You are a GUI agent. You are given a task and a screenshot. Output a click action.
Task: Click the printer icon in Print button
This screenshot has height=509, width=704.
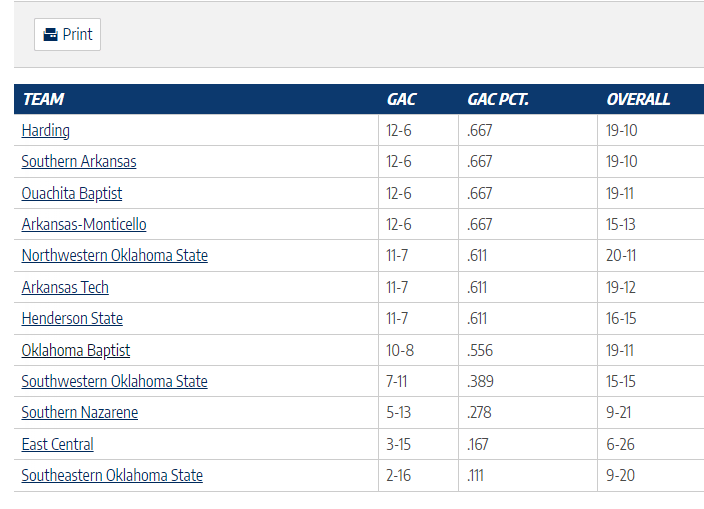tap(50, 35)
